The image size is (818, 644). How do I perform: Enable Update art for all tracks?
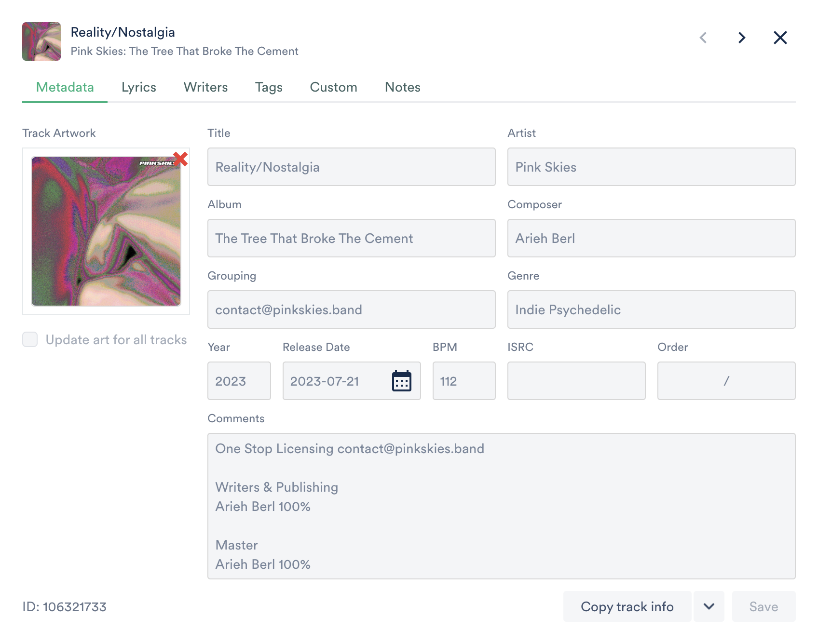pos(30,339)
